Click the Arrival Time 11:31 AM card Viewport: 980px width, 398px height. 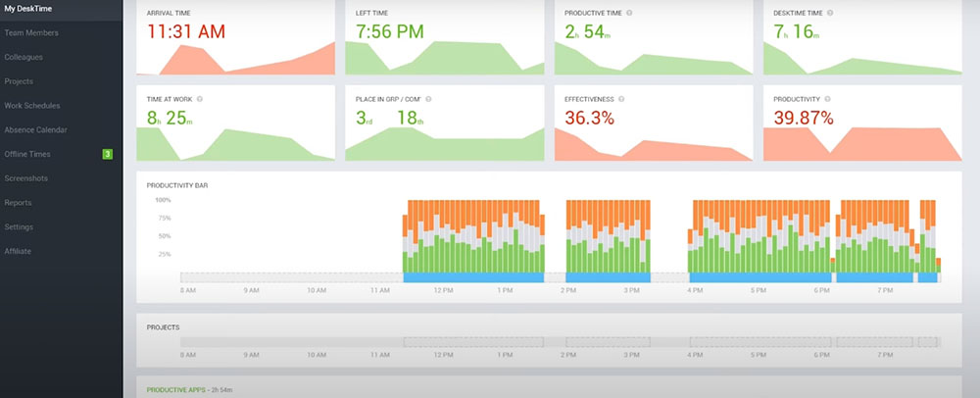pos(235,39)
